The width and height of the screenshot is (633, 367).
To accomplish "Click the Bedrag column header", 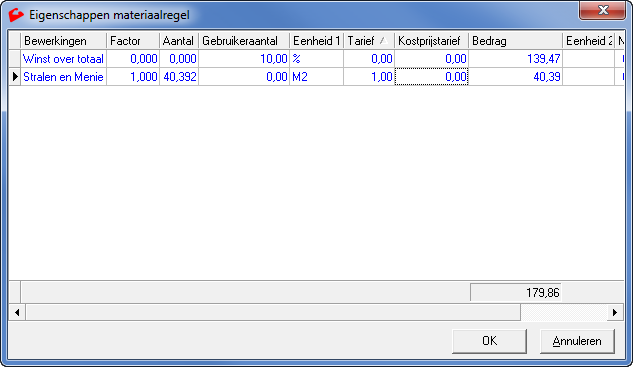I will [516, 41].
